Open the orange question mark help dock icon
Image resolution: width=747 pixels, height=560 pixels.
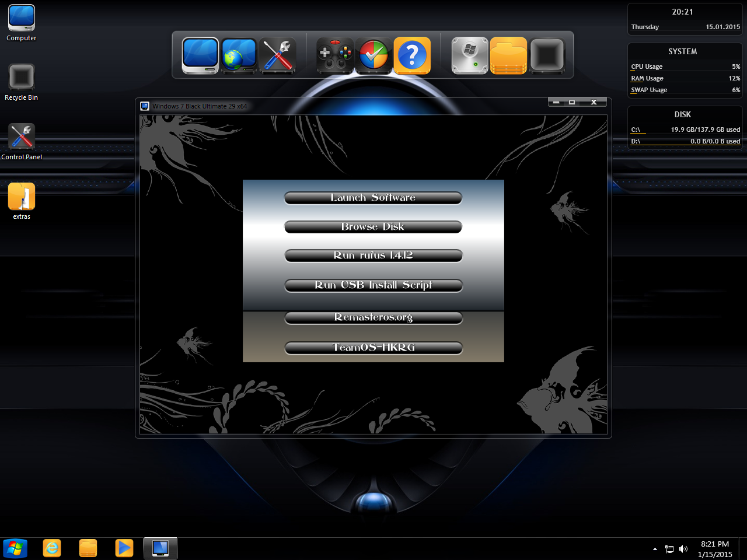tap(412, 55)
